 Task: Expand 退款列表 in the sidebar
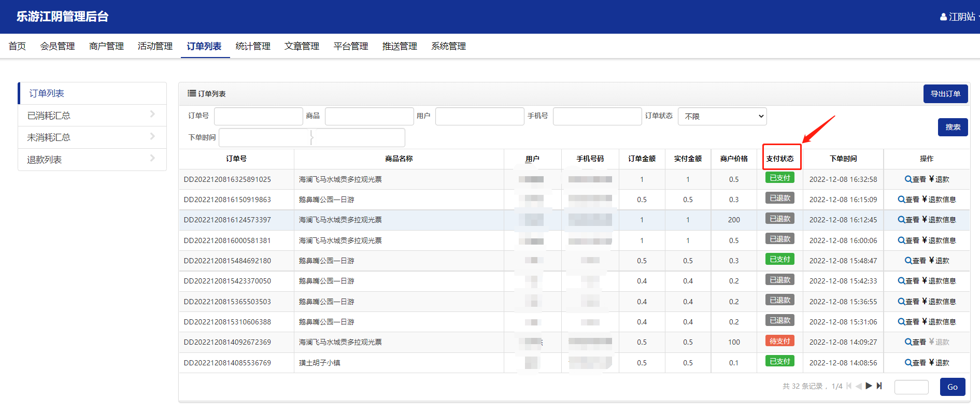click(x=92, y=160)
